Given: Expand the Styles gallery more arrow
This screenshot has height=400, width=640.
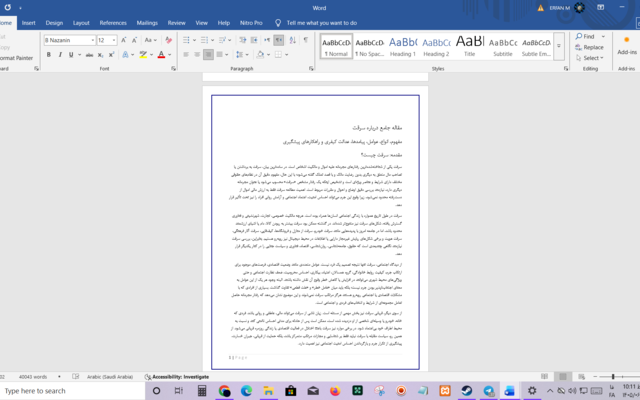Looking at the screenshot, I should (x=559, y=46).
